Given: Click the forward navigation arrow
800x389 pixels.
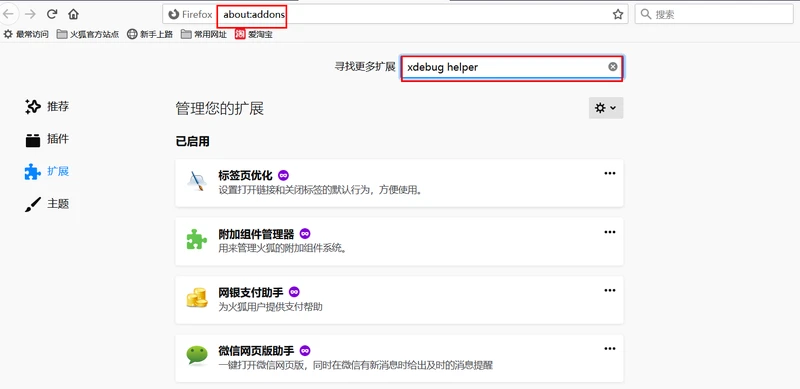Looking at the screenshot, I should click(x=30, y=14).
